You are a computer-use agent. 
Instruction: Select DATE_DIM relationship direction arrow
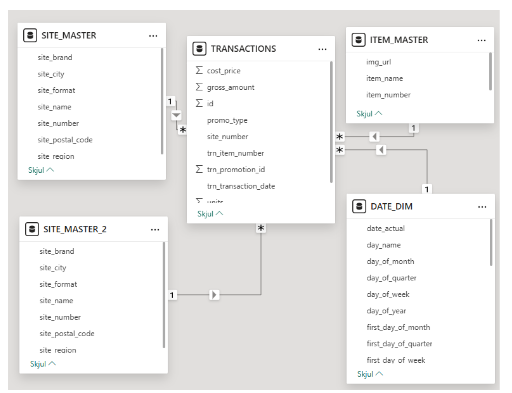click(381, 150)
